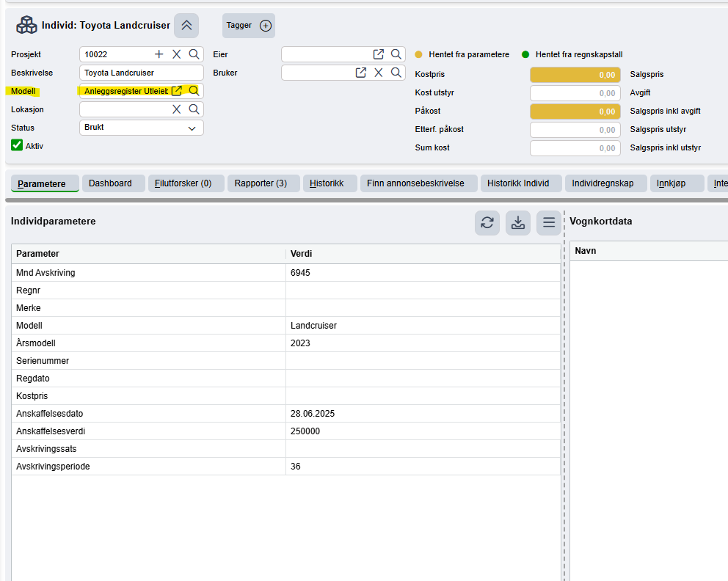Click the green Hentet fra regnskapstall dot
Screen dimensions: 728x581
(525, 54)
